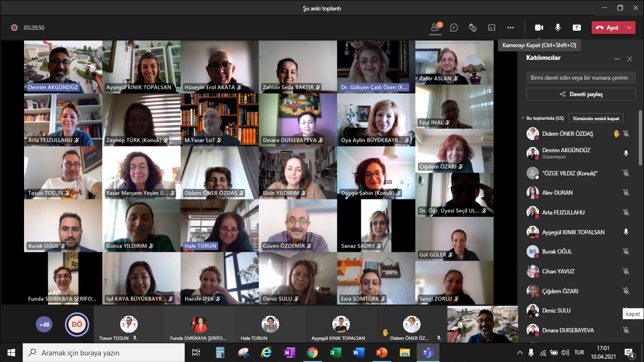Screen dimensions: 644x362
Task: Click Tümünün sesini kapat button
Action: click(x=596, y=118)
